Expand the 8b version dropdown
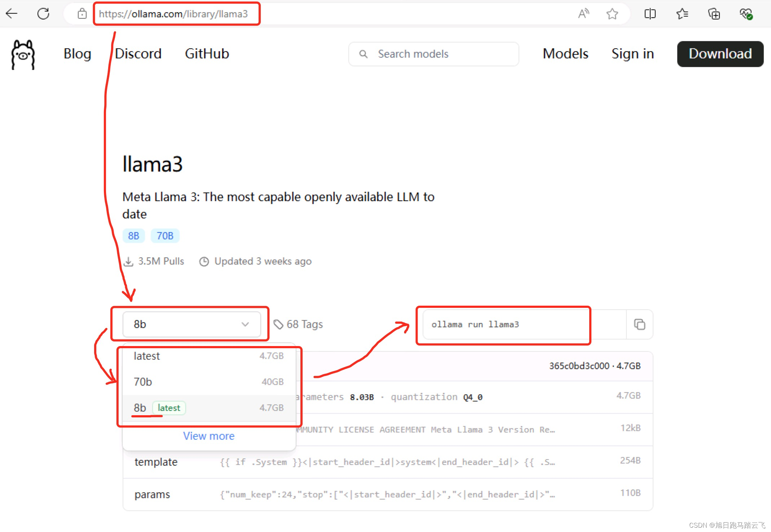 (191, 324)
